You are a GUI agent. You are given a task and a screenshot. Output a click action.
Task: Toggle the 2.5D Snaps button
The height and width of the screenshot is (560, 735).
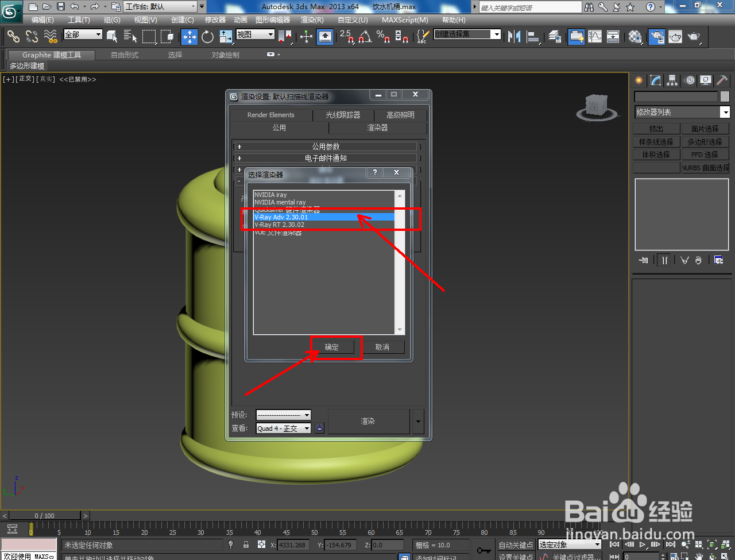click(x=347, y=37)
